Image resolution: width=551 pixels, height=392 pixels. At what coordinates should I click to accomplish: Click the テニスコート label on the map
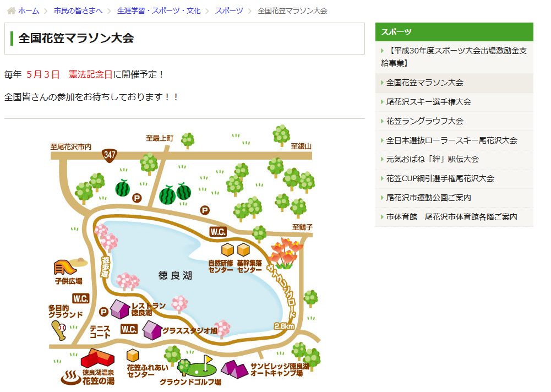[100, 332]
